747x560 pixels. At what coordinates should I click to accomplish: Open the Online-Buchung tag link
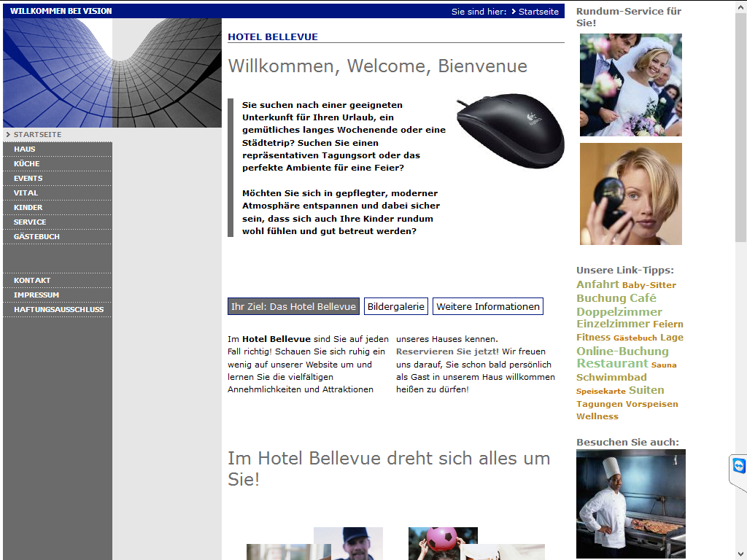click(623, 351)
